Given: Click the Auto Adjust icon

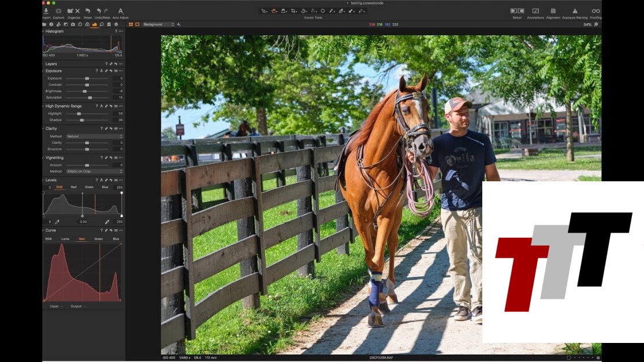Looking at the screenshot, I should 120,11.
